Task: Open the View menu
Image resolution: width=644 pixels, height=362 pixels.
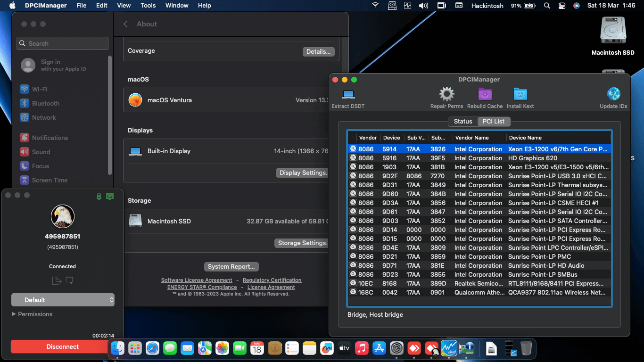Action: coord(124,6)
